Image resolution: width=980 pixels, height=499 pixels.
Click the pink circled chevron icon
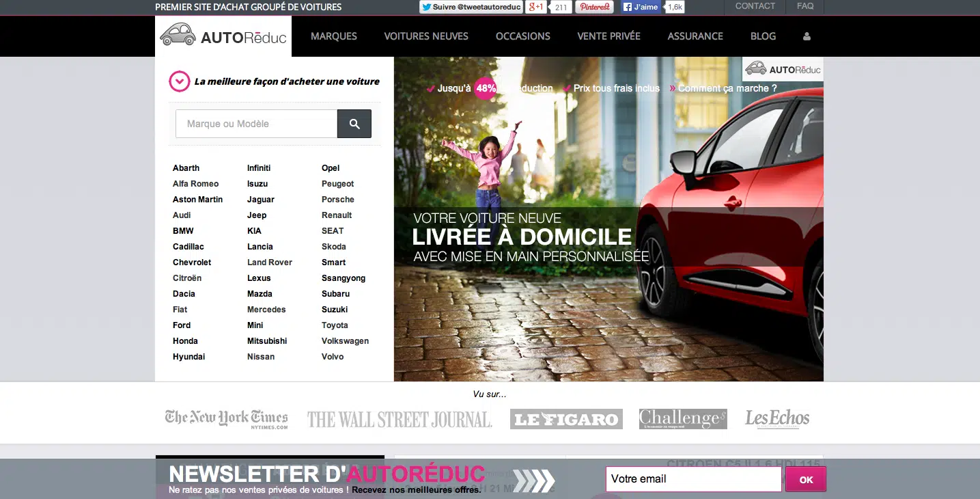pos(179,81)
